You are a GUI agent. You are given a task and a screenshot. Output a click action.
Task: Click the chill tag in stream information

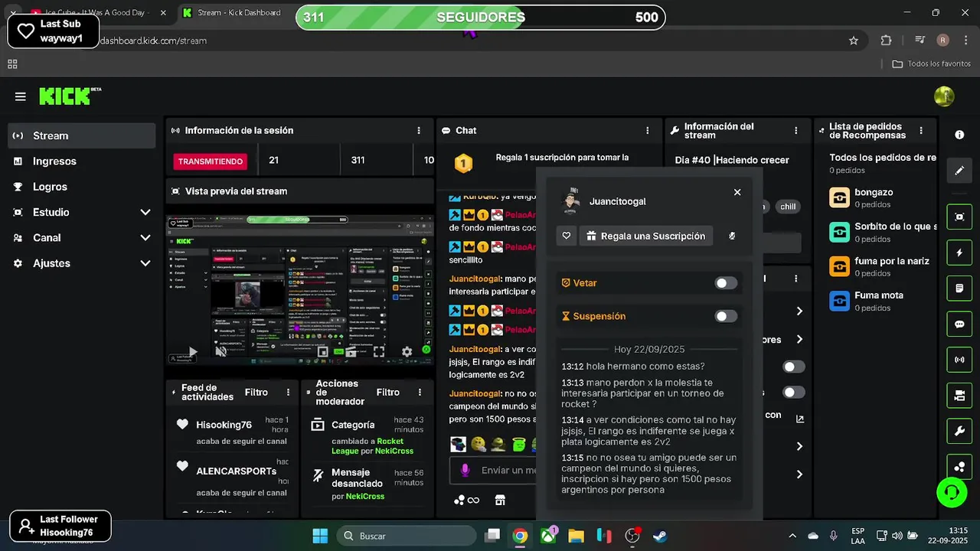788,207
